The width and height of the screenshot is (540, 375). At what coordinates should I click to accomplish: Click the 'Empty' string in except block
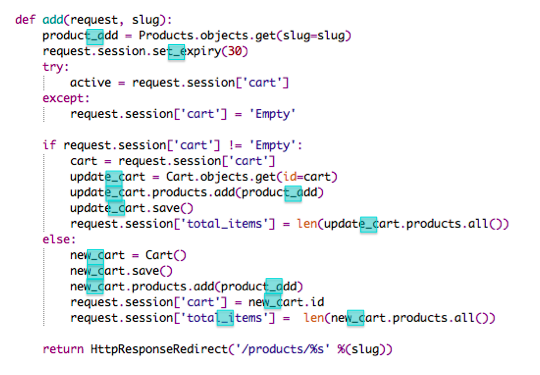coord(272,114)
